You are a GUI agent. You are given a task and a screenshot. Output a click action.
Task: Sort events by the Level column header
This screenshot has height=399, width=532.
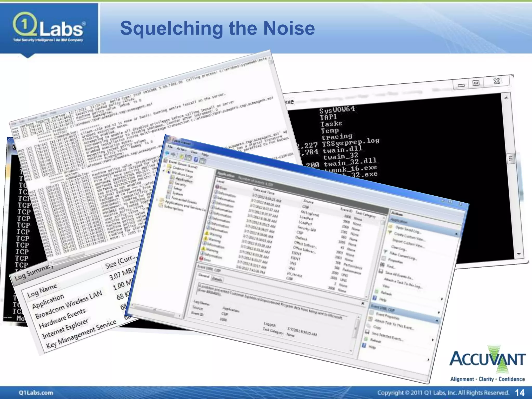[221, 182]
